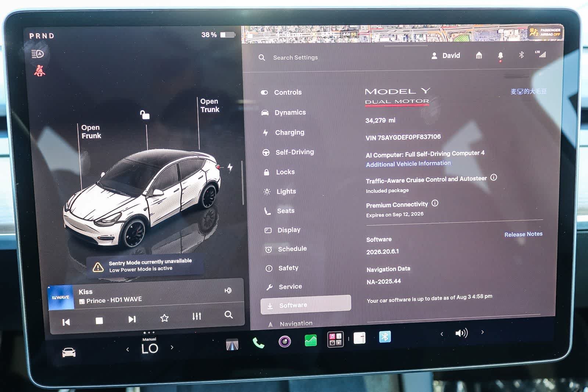
Task: Open the David driver profile
Action: pyautogui.click(x=445, y=55)
